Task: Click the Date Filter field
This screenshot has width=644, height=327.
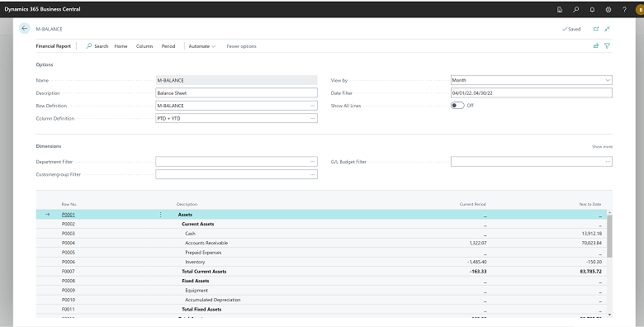Action: tap(532, 92)
